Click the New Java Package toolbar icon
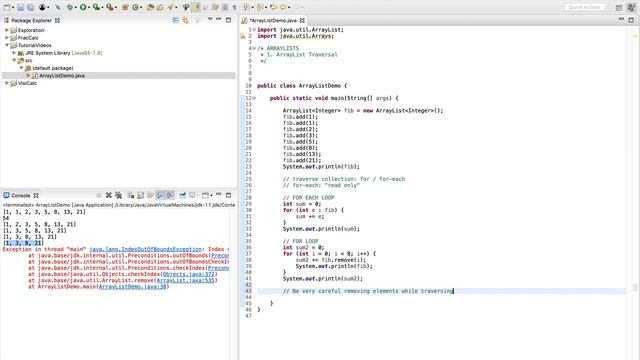The image size is (640, 360). pos(125,7)
